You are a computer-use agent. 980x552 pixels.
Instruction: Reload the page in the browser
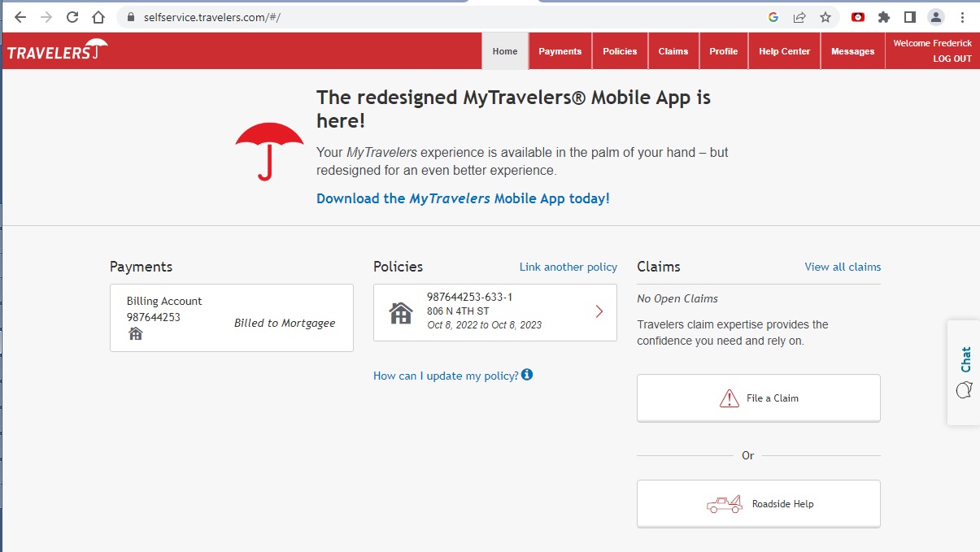(72, 17)
